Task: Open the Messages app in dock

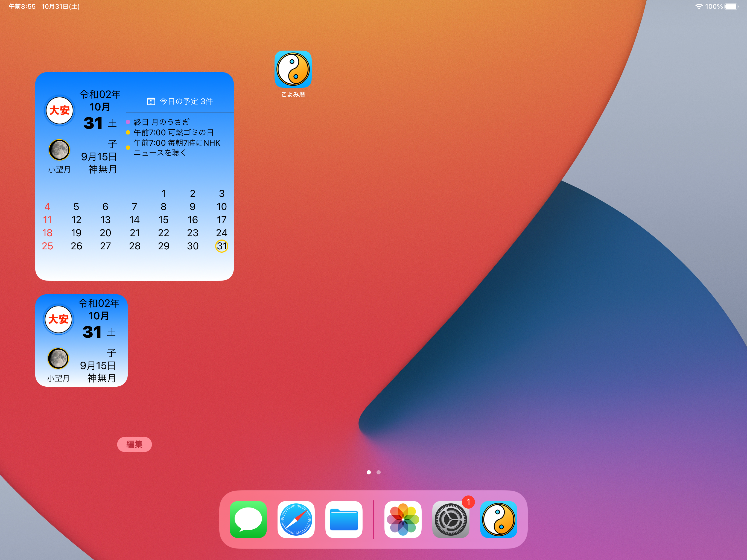Action: coord(248,519)
